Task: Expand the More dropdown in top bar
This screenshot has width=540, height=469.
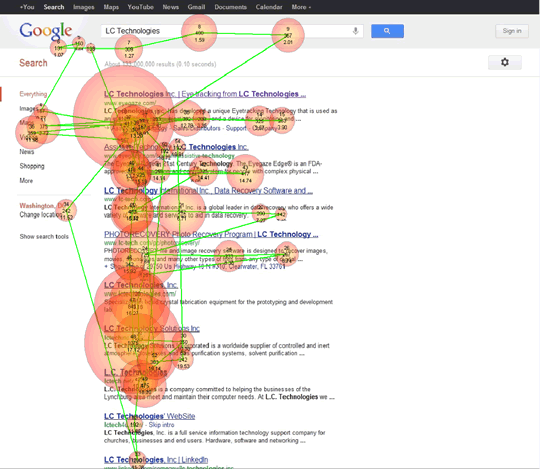Action: click(301, 7)
